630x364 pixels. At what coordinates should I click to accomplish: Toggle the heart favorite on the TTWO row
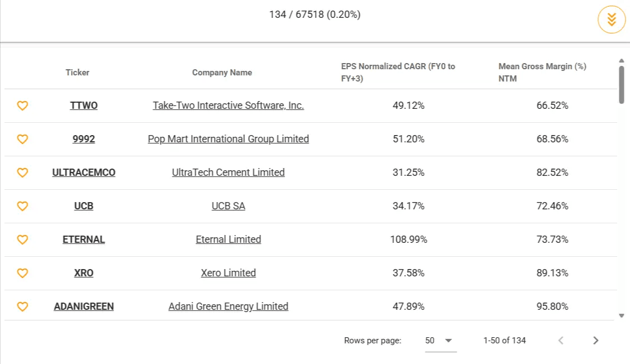(22, 106)
